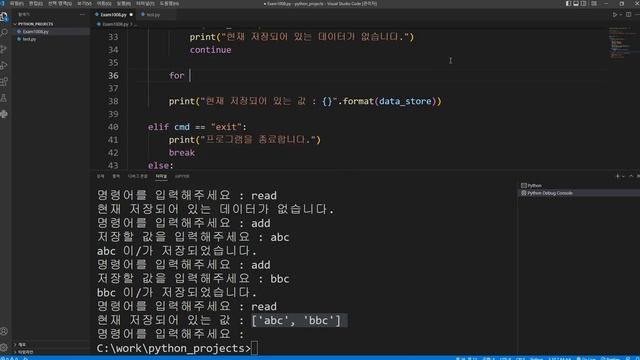Toggle the primary sidebar layout icon
The height and width of the screenshot is (360, 640).
click(569, 3)
